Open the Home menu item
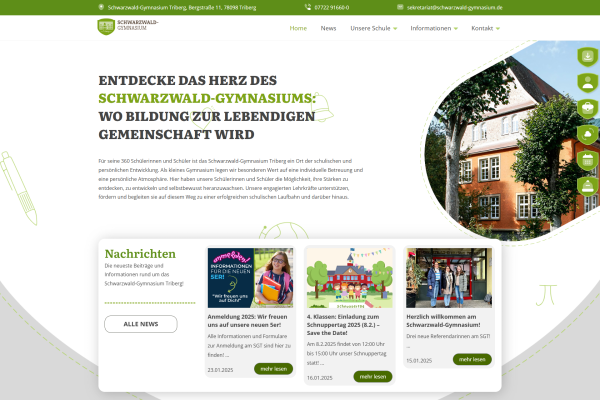Screen dimensions: 600x400 click(x=298, y=28)
